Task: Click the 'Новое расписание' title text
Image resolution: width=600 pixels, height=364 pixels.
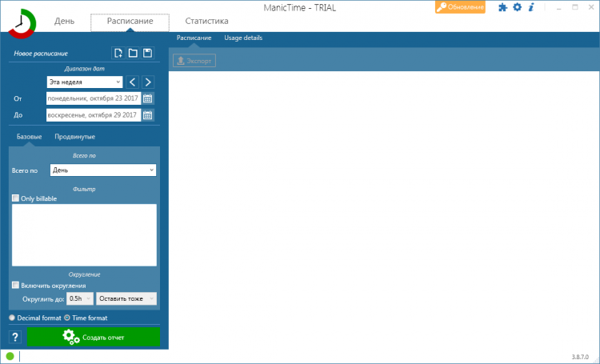Action: (41, 54)
